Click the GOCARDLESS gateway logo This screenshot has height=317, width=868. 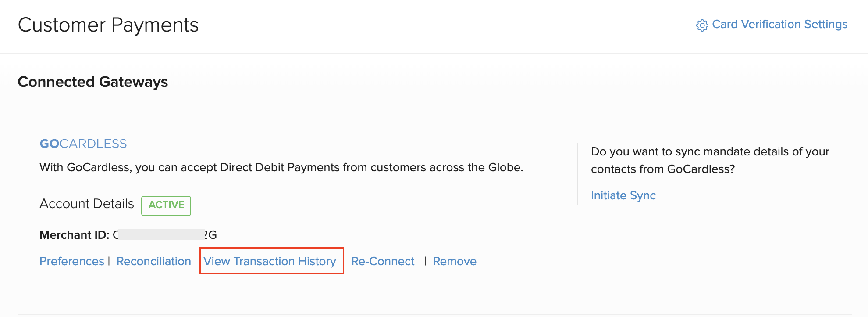[x=83, y=144]
